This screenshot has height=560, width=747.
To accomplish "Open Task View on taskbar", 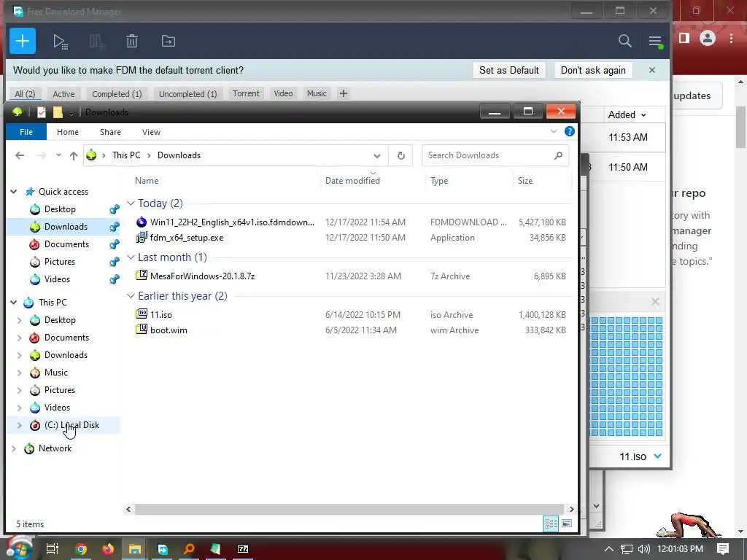I will point(53,549).
